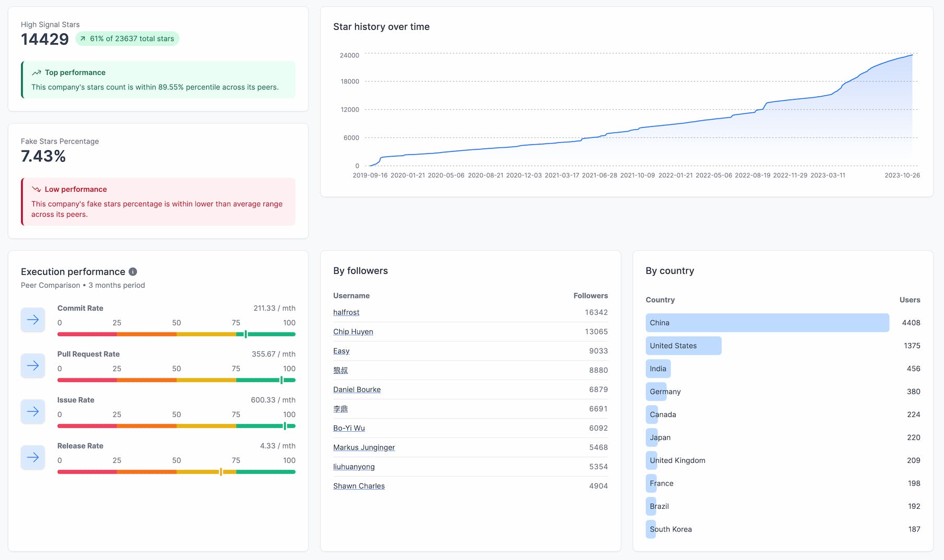Click the United States country bar
The image size is (944, 560).
[683, 345]
